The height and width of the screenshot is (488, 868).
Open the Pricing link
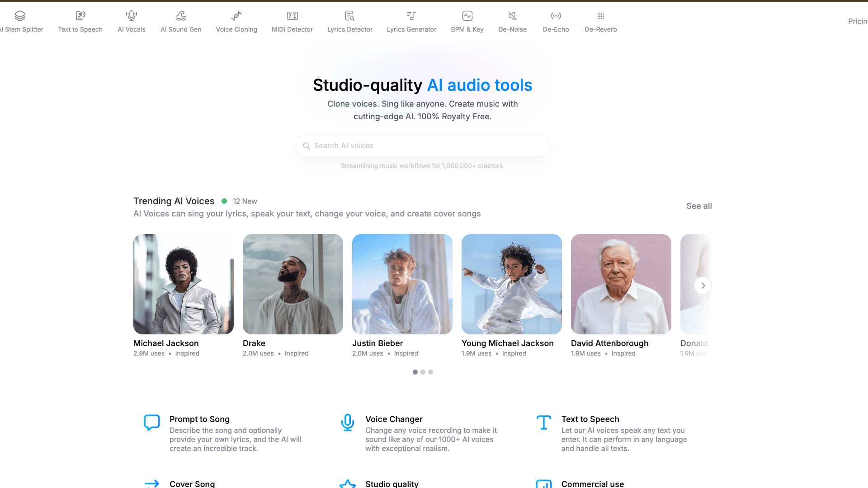click(857, 21)
